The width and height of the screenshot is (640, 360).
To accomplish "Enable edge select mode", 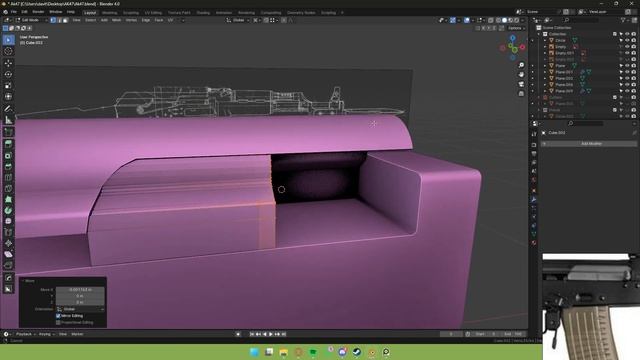I will pyautogui.click(x=59, y=20).
